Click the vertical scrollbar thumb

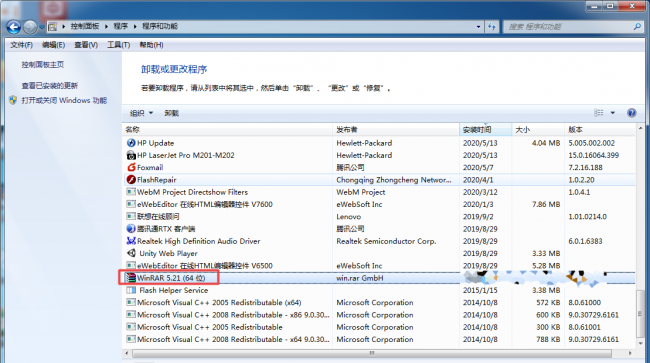coord(640,313)
